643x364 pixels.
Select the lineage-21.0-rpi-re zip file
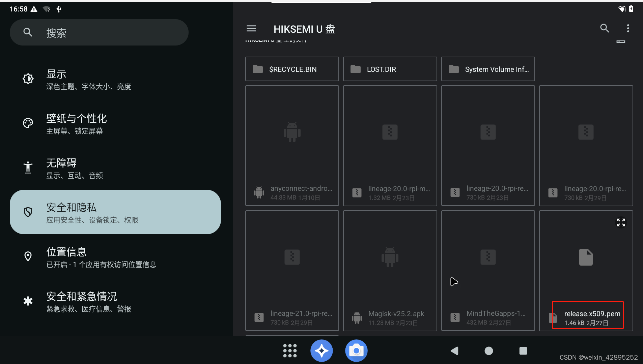coord(292,271)
